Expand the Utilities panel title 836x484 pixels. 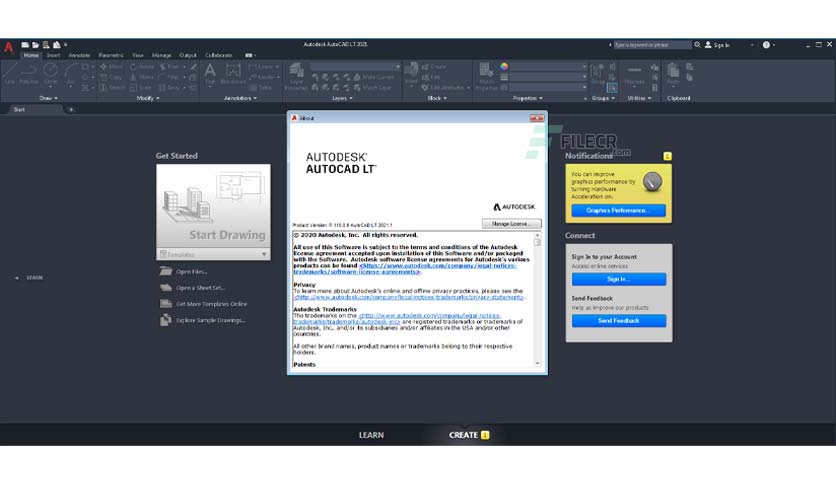[x=639, y=98]
